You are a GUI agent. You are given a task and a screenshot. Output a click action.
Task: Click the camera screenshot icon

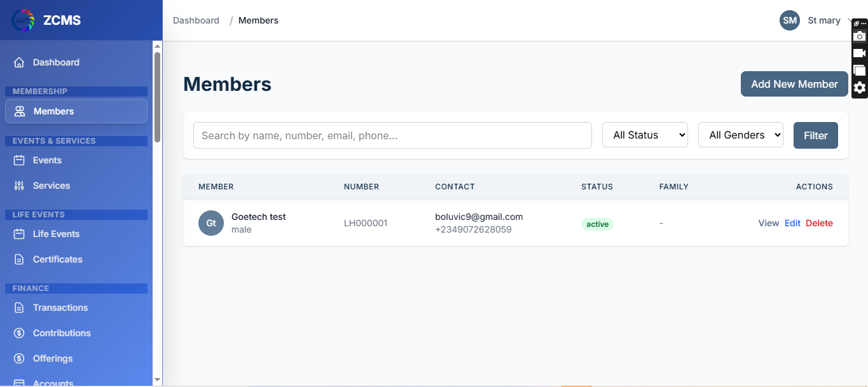[x=859, y=36]
